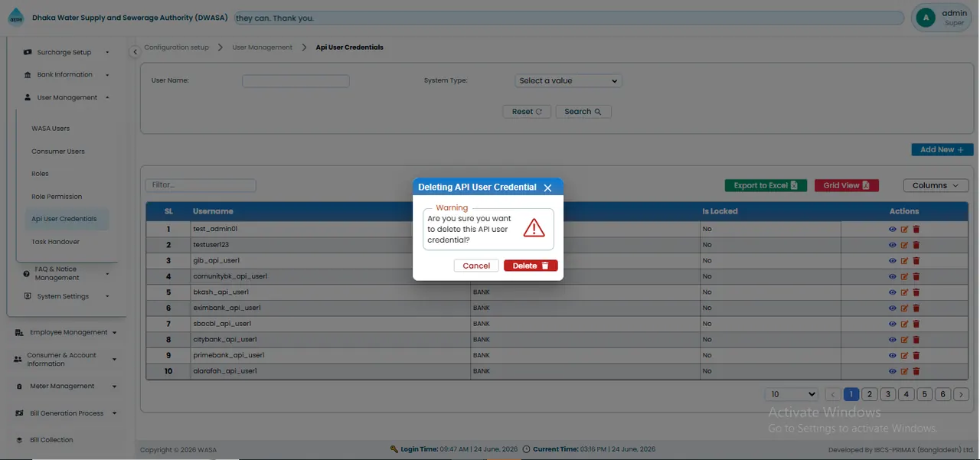Click the Add New button

pos(942,150)
